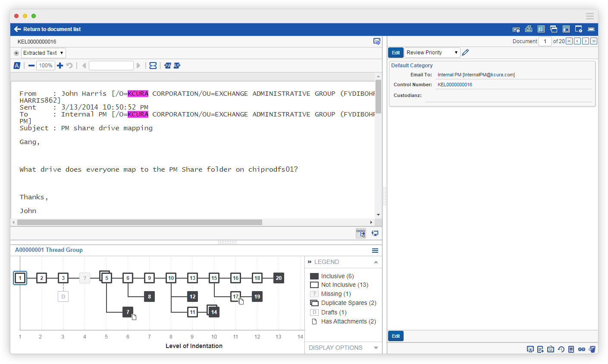Jump to next highlighted term icon
The image size is (608, 364).
pos(177,66)
